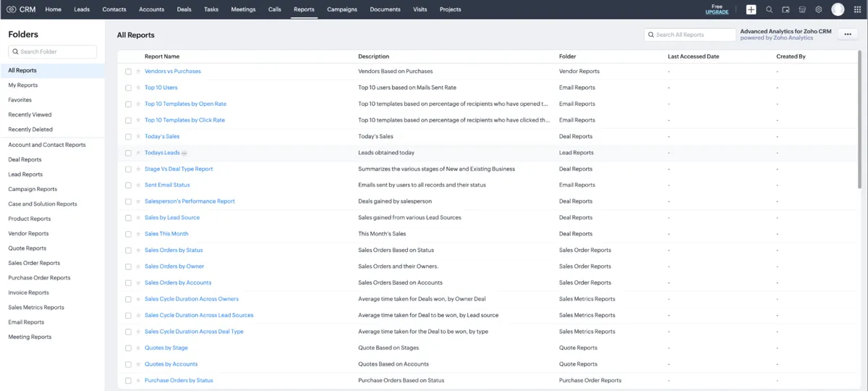This screenshot has width=868, height=391.
Task: Click the UPGRADE link
Action: pyautogui.click(x=717, y=12)
